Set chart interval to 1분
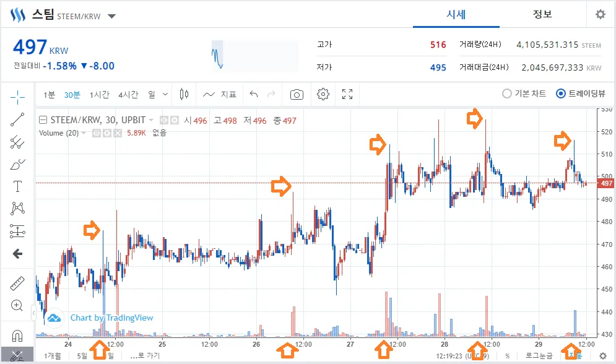 point(49,95)
